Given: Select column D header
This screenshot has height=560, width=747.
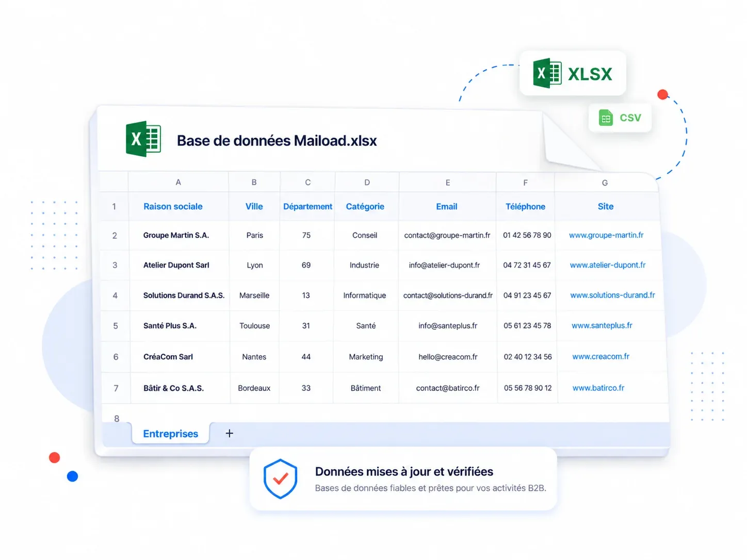Looking at the screenshot, I should click(367, 182).
